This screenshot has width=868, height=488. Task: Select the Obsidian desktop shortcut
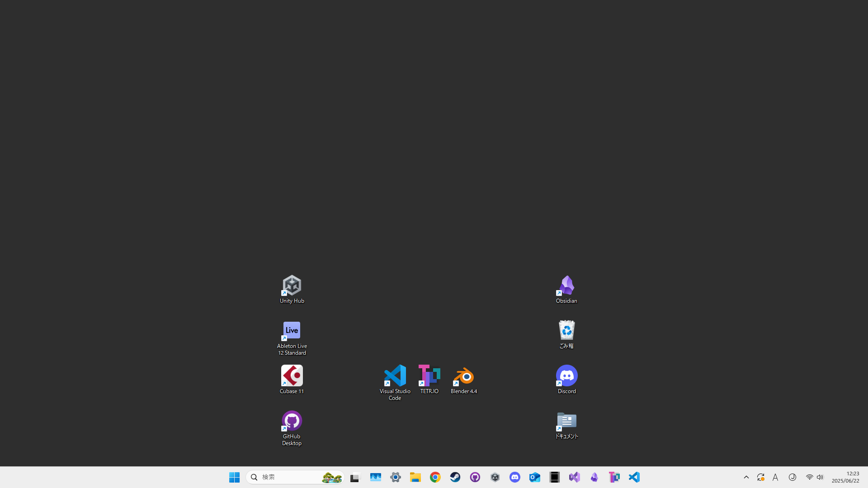pos(566,289)
